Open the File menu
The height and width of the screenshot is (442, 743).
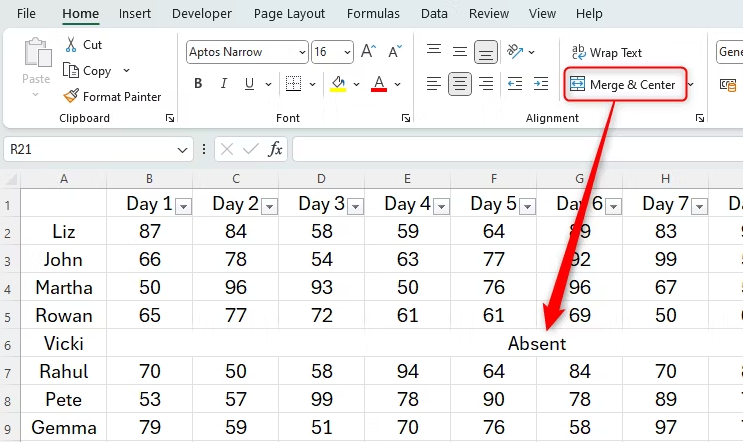click(26, 13)
